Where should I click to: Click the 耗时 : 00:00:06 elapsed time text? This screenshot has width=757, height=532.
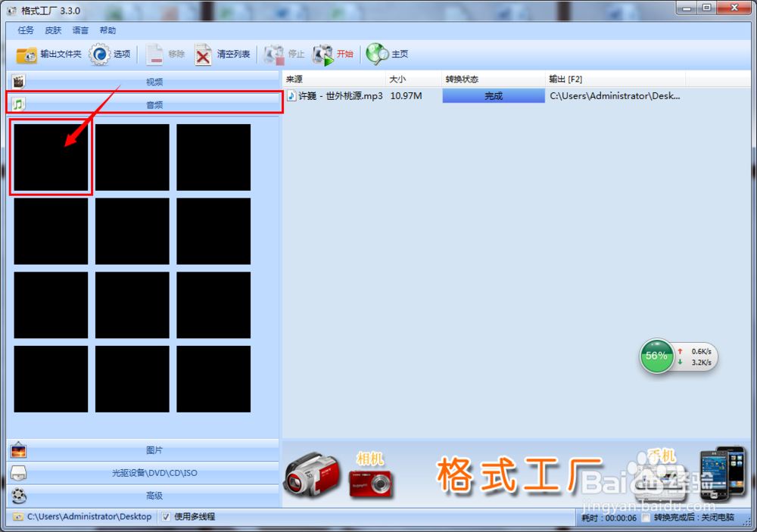click(x=609, y=518)
